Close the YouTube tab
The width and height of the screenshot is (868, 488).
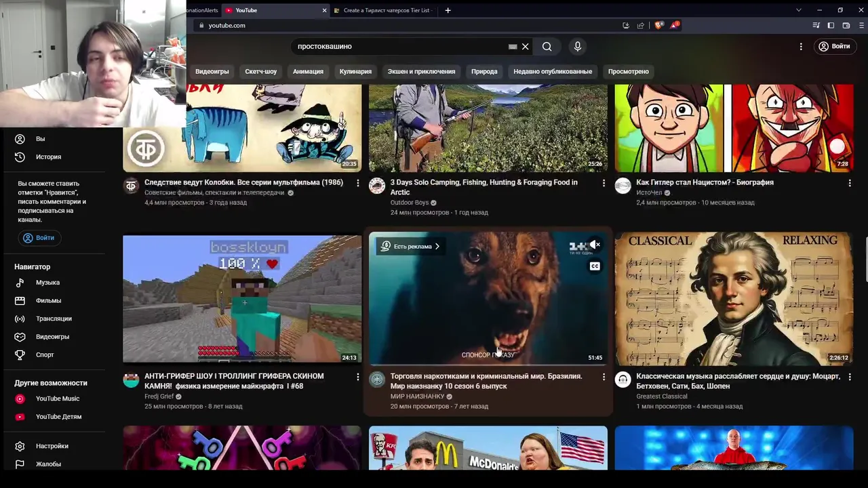tap(324, 10)
